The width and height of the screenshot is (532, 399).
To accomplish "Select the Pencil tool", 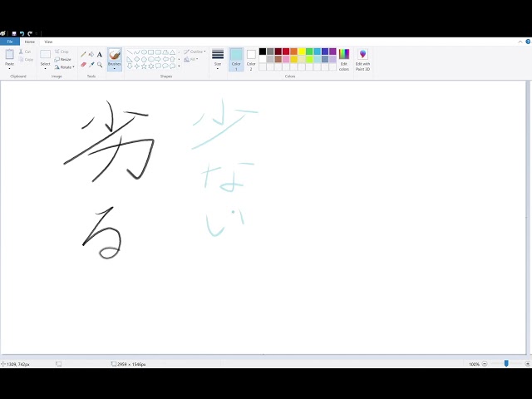I will [83, 54].
